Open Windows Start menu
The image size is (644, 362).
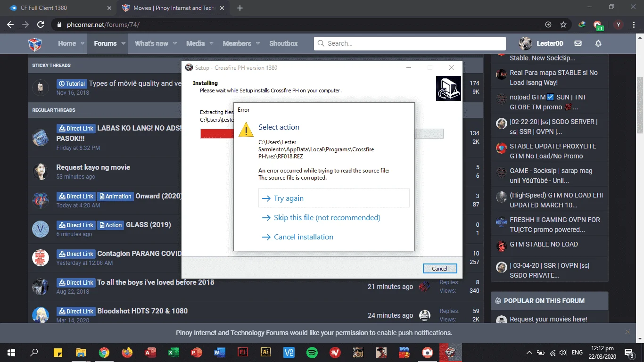(x=11, y=352)
